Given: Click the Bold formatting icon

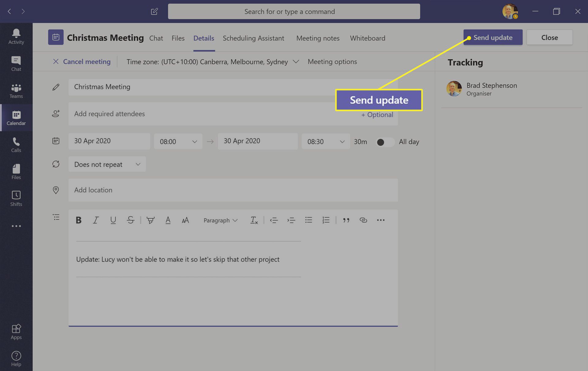Looking at the screenshot, I should point(78,220).
